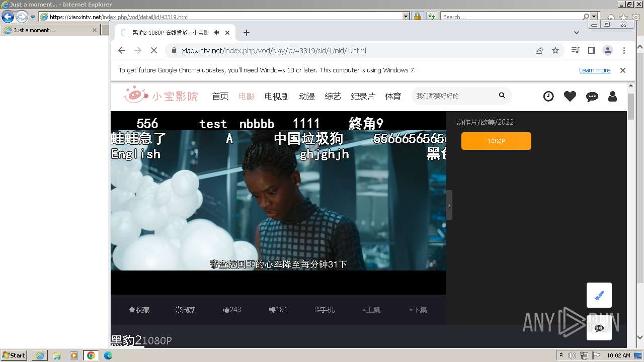The width and height of the screenshot is (644, 362).
Task: Stop loading the Chrome page
Action: (x=154, y=50)
